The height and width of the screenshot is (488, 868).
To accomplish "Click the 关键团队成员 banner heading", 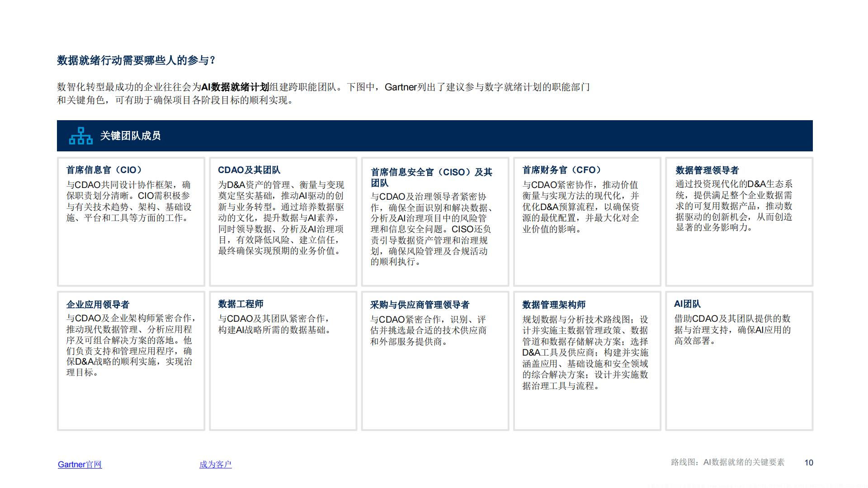I will point(130,136).
